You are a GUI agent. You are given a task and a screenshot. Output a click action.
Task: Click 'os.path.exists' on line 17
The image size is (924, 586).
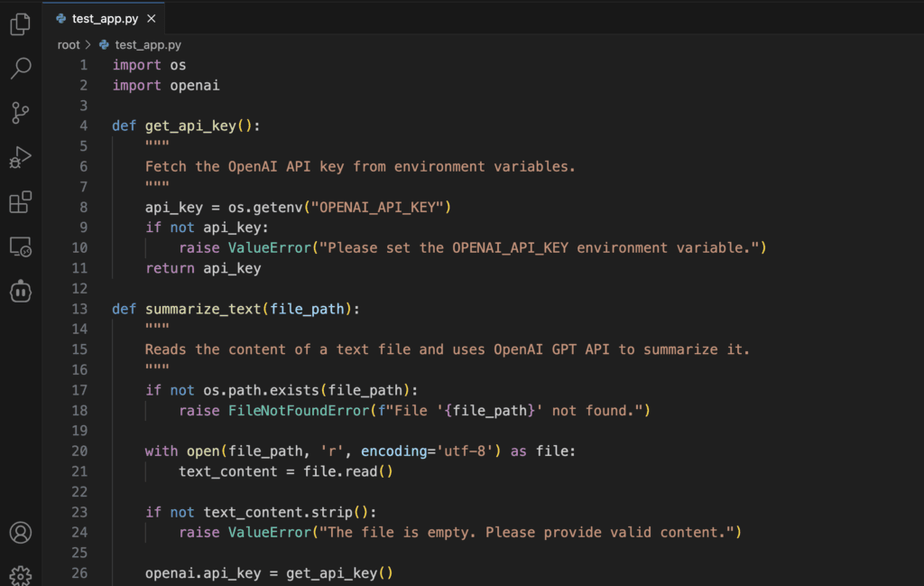point(261,390)
